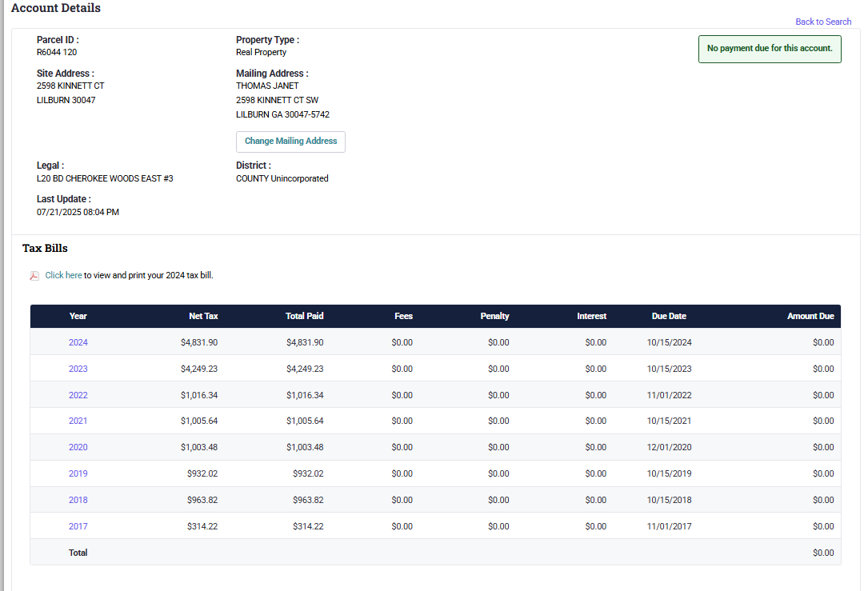Click the 2024 net tax amount $4,831.90
Screen dimensions: 868x591
(x=199, y=342)
